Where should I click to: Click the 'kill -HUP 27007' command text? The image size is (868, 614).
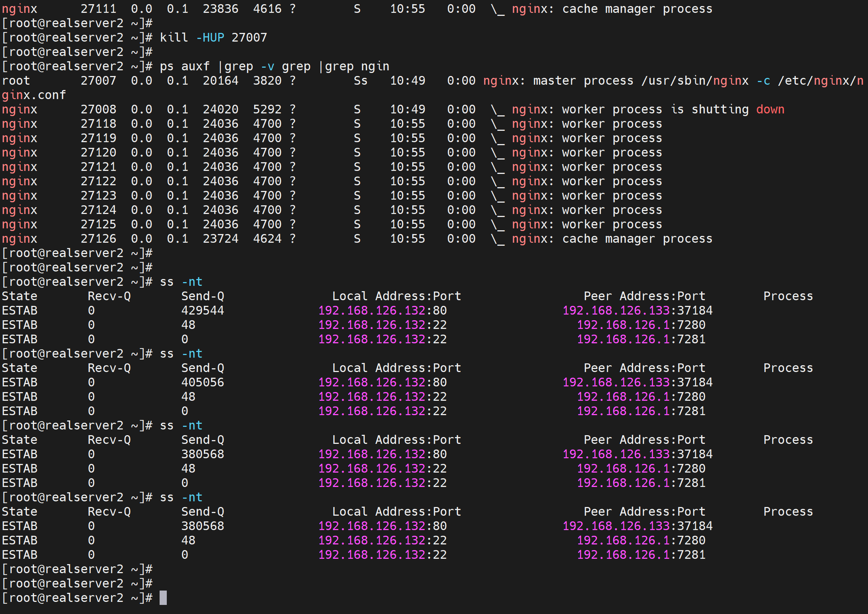213,37
